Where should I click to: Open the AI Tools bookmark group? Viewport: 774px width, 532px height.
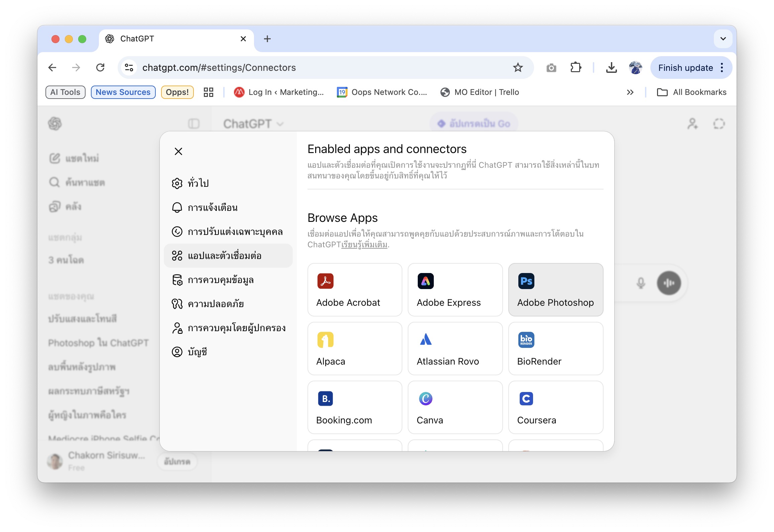(x=66, y=92)
